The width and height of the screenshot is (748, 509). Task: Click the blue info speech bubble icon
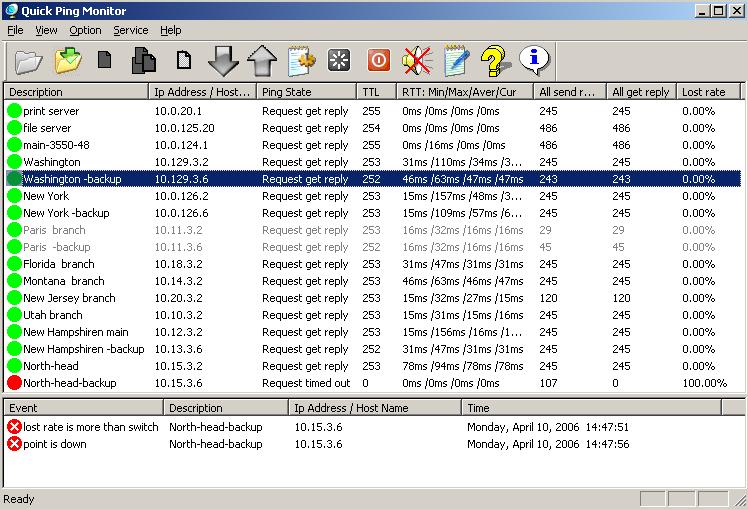(x=534, y=60)
